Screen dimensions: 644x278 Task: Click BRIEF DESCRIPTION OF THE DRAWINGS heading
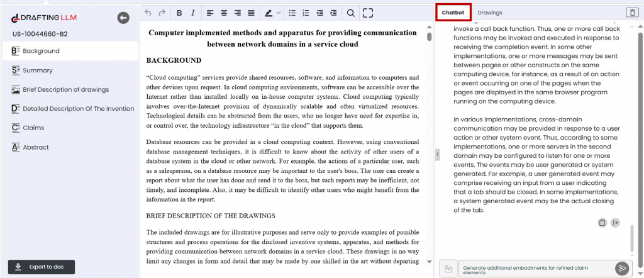pyautogui.click(x=211, y=216)
